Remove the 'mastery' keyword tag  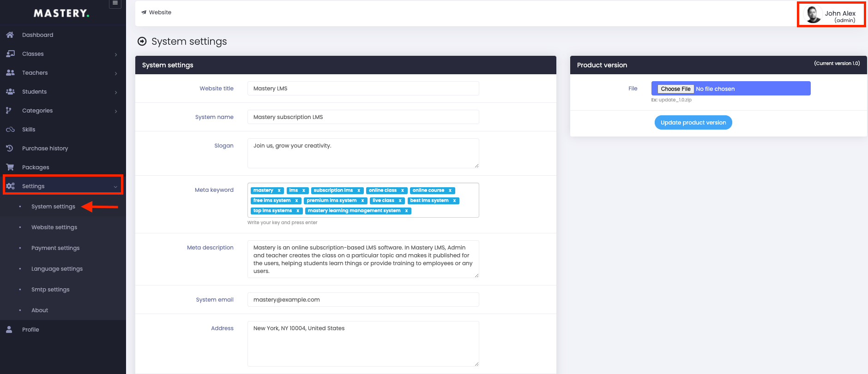279,190
